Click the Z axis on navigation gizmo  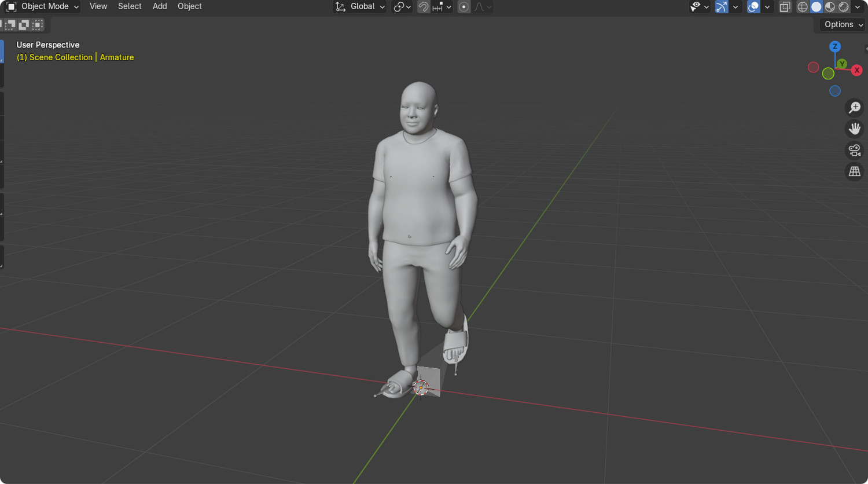[x=835, y=46]
